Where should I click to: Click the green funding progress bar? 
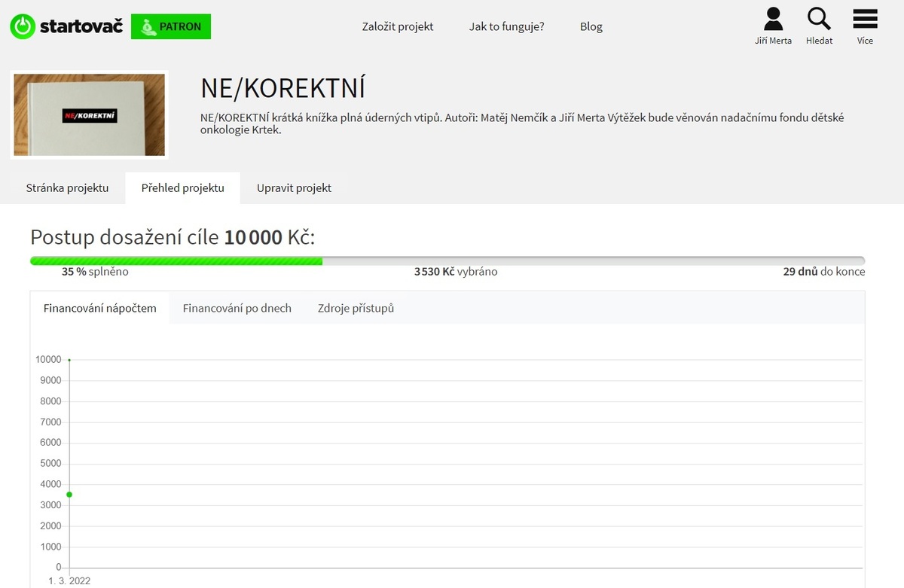tap(176, 261)
